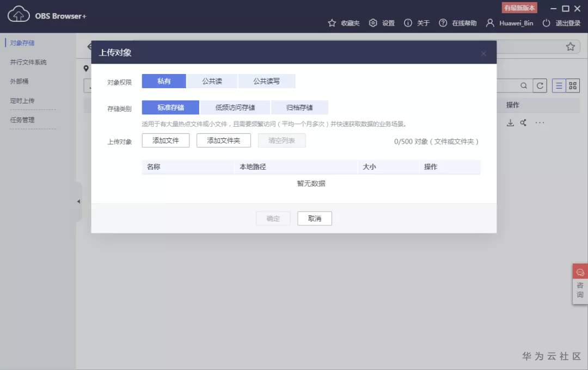
Task: Switch to grid view
Action: pyautogui.click(x=573, y=86)
